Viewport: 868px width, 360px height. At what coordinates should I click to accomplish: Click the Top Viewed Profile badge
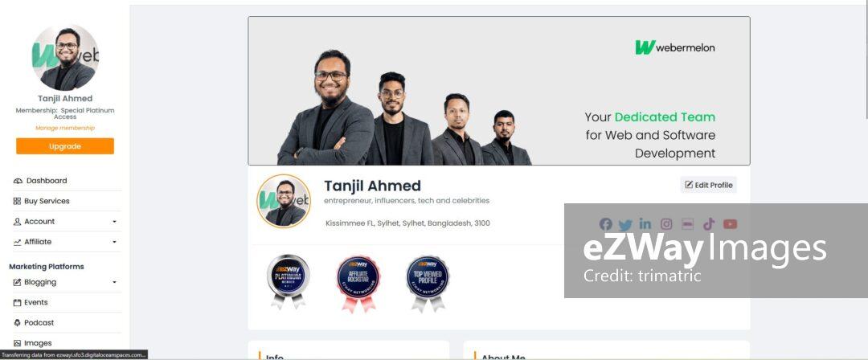click(428, 284)
